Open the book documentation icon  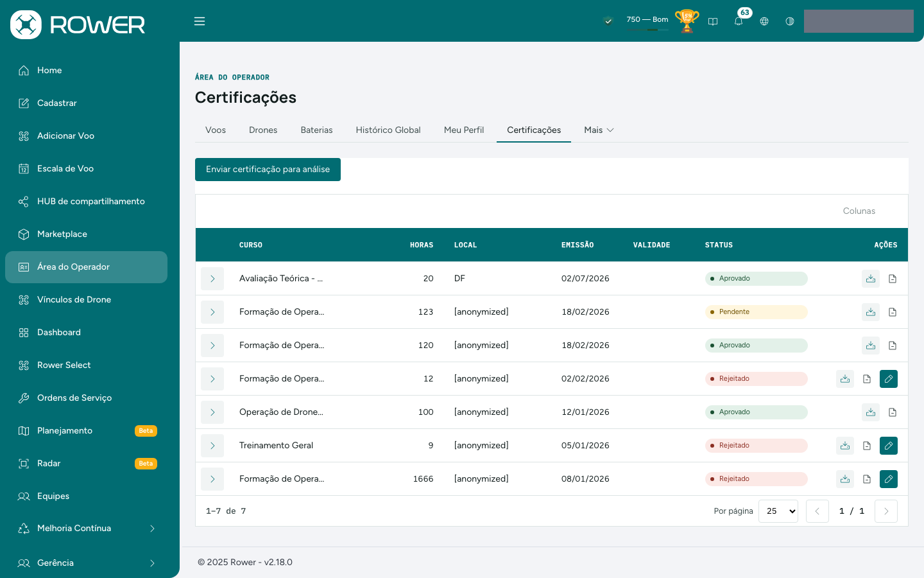point(713,21)
